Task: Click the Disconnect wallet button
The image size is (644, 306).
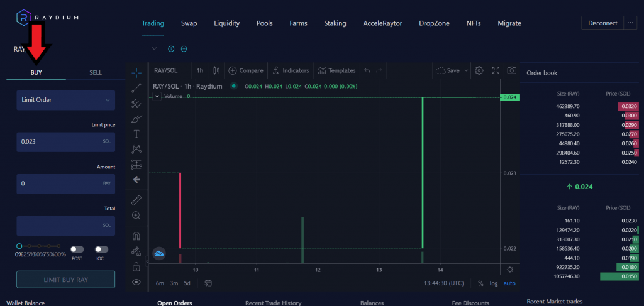Action: (602, 23)
